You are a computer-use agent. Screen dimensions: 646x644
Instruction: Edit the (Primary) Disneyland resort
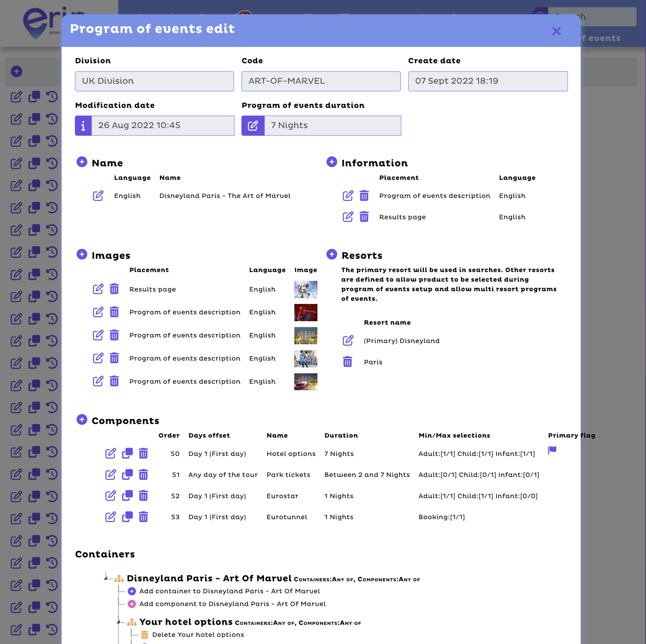pyautogui.click(x=348, y=340)
